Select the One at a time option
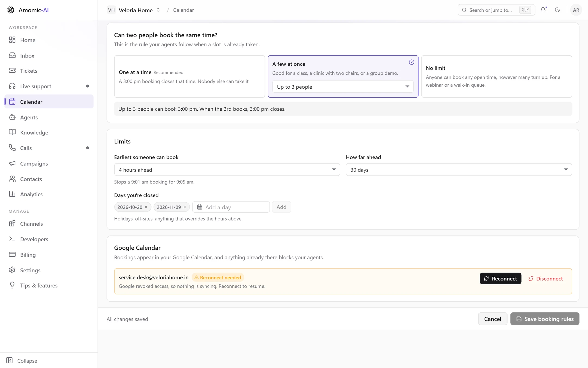Screen dimensions: 588x368 pos(189,76)
